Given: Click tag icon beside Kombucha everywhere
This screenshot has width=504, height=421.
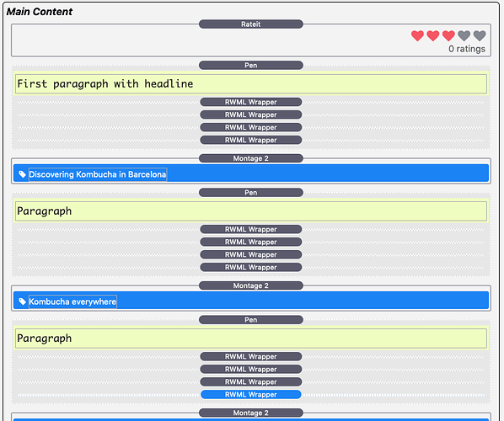Looking at the screenshot, I should (x=22, y=301).
